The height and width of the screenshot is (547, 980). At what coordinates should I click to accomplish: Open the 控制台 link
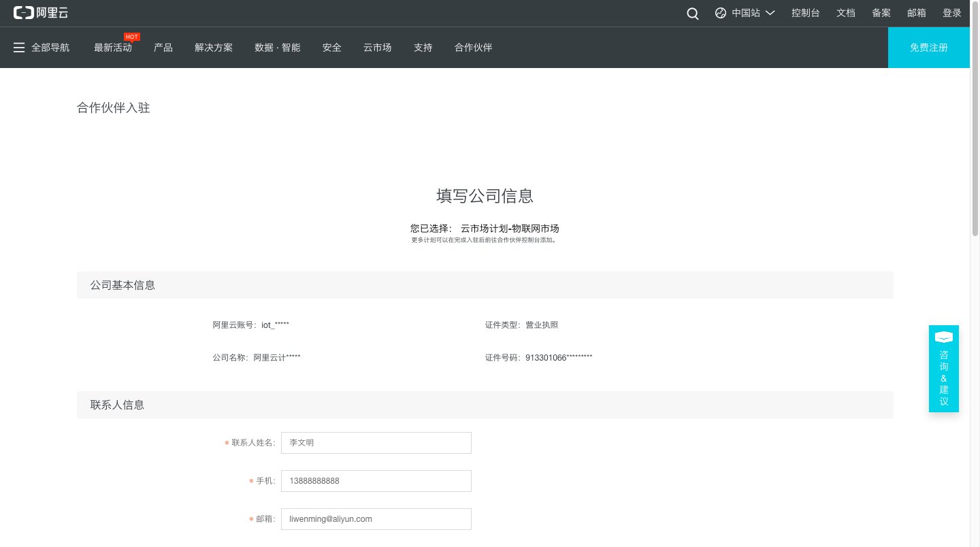click(805, 13)
